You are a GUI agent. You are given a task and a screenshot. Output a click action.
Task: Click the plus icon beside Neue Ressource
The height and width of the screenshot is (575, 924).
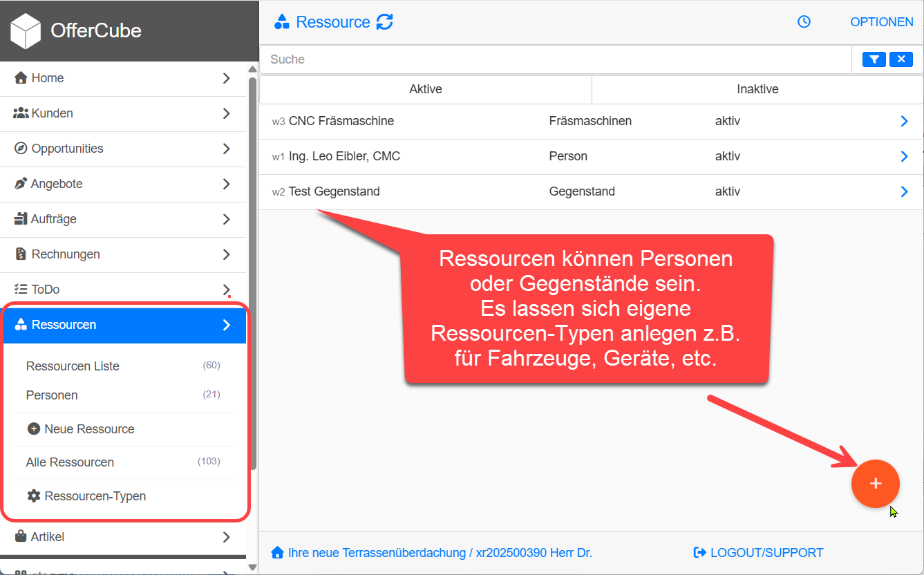33,429
